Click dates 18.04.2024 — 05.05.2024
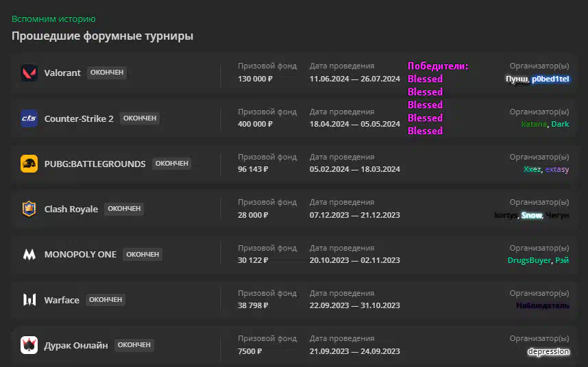The height and width of the screenshot is (367, 588). tap(355, 124)
